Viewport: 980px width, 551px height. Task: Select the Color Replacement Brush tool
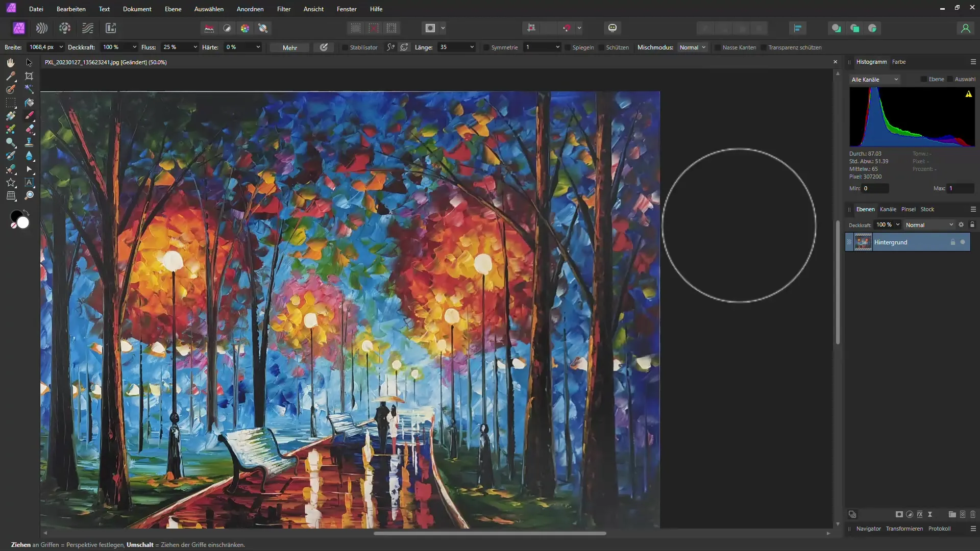click(x=10, y=129)
